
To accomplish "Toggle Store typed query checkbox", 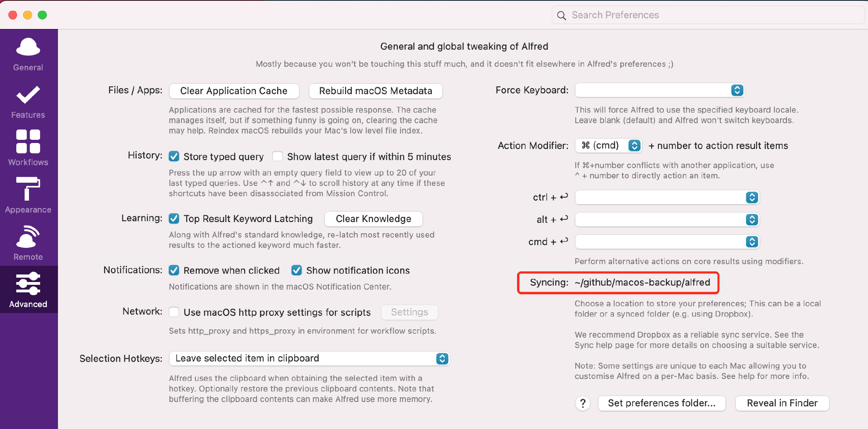I will (174, 157).
